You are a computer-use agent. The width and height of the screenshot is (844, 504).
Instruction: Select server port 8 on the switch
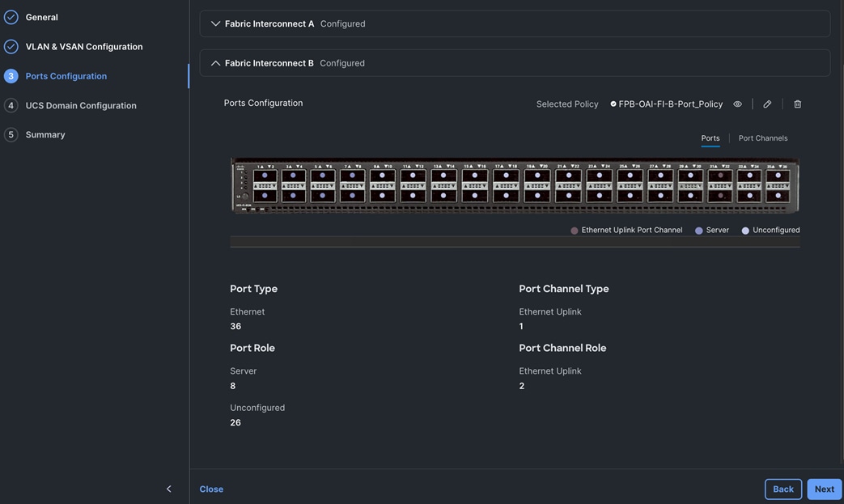pos(352,195)
